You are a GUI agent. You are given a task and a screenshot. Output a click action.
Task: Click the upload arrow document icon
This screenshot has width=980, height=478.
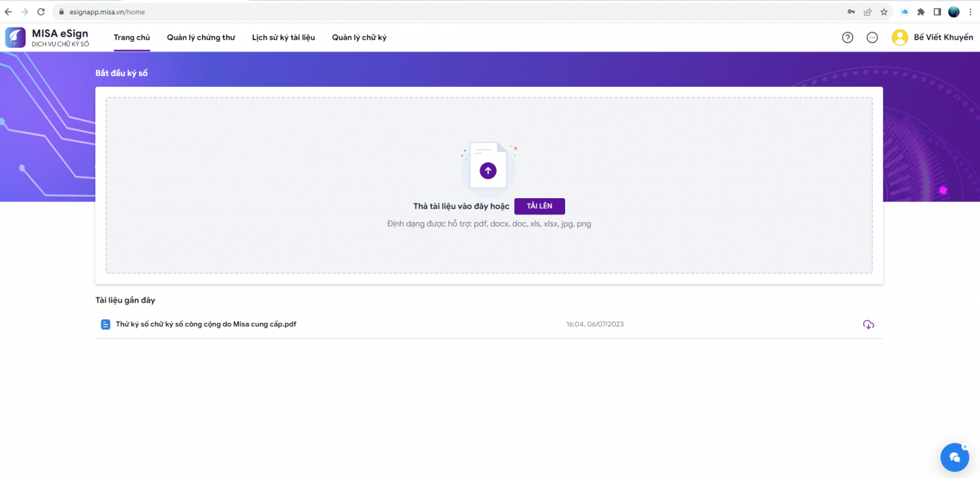[x=488, y=170]
